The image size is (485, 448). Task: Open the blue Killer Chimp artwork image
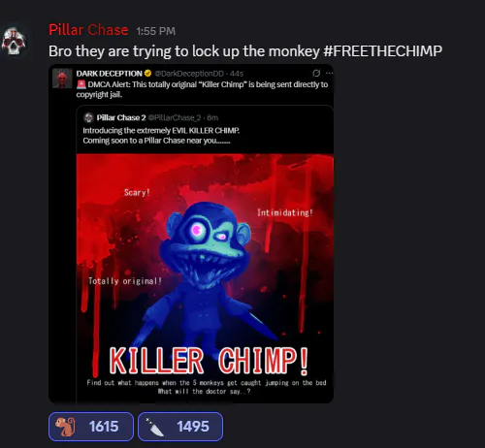tap(205, 277)
